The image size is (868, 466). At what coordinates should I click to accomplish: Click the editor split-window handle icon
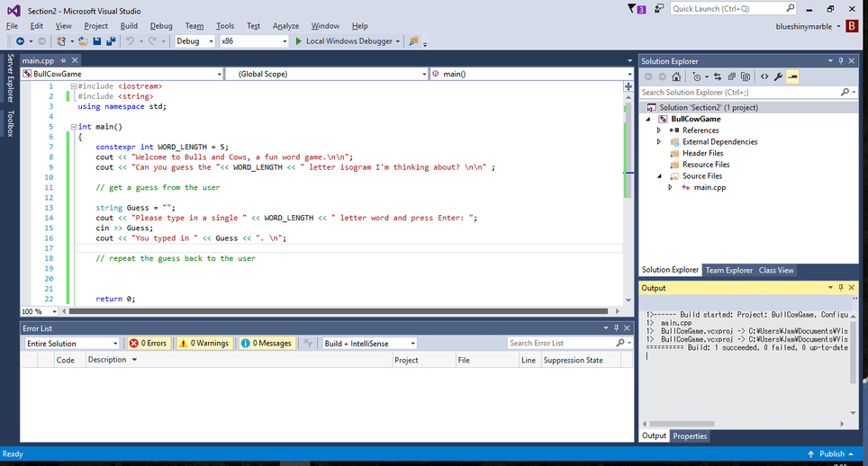[628, 86]
